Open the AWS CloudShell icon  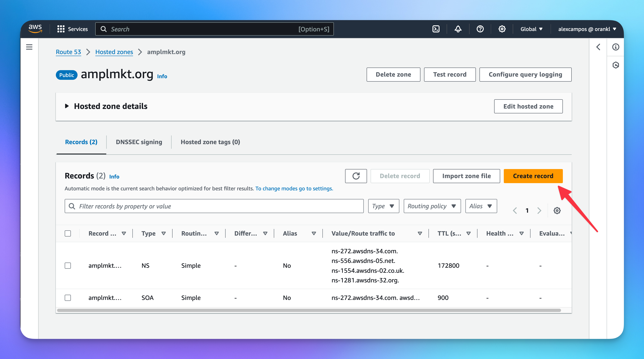[x=436, y=29]
